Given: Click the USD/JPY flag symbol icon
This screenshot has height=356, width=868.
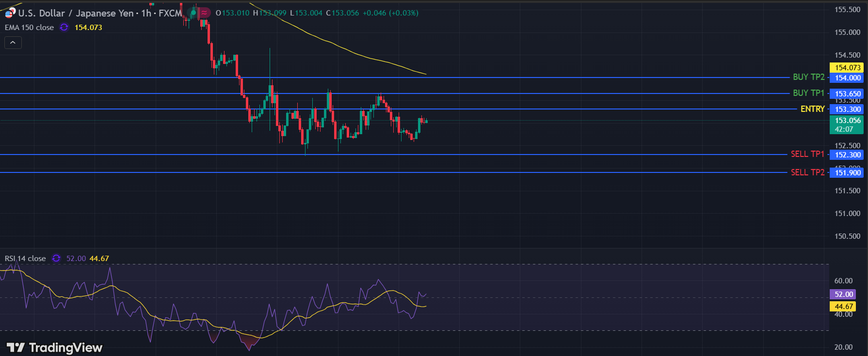Looking at the screenshot, I should click(10, 13).
